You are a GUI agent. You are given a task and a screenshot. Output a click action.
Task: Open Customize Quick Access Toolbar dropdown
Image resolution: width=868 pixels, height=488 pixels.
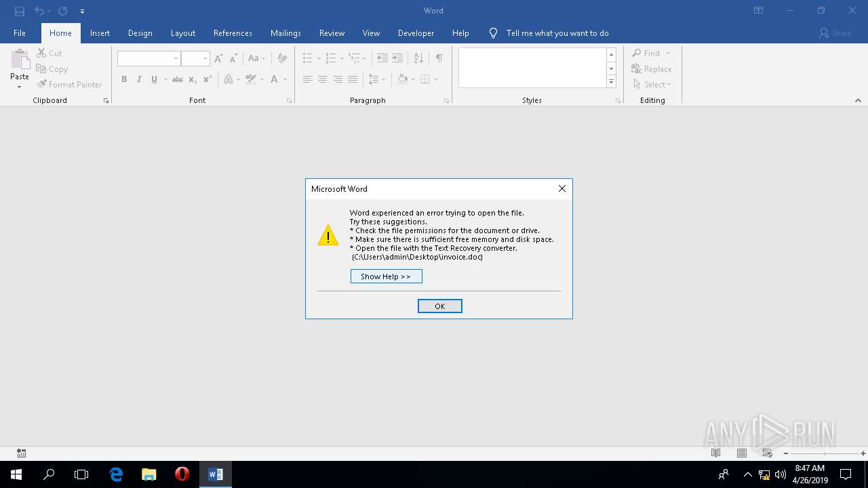tap(82, 12)
